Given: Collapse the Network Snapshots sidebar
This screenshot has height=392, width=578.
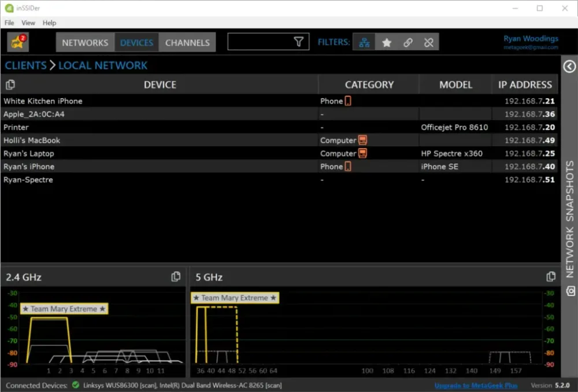Looking at the screenshot, I should click(569, 67).
